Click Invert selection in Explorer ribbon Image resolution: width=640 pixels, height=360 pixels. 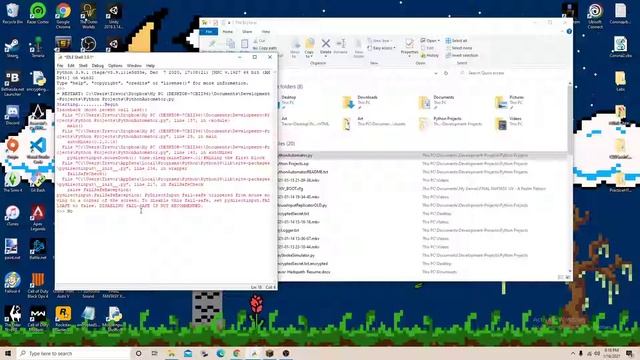462,55
